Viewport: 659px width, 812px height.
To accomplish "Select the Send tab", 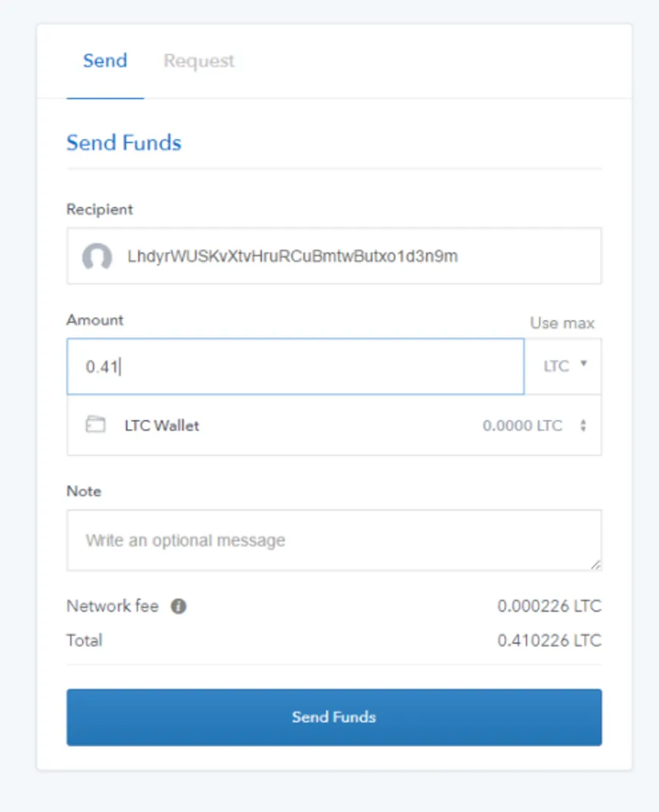I will 105,61.
